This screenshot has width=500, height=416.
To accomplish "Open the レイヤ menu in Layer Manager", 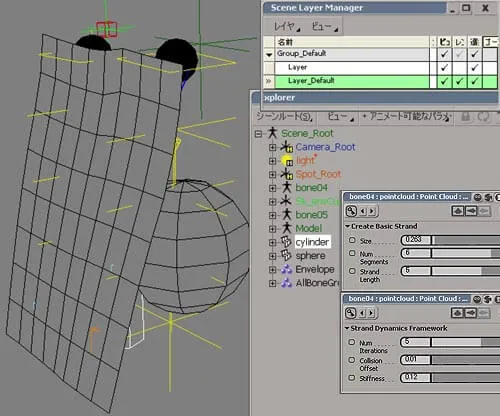I will tap(287, 26).
